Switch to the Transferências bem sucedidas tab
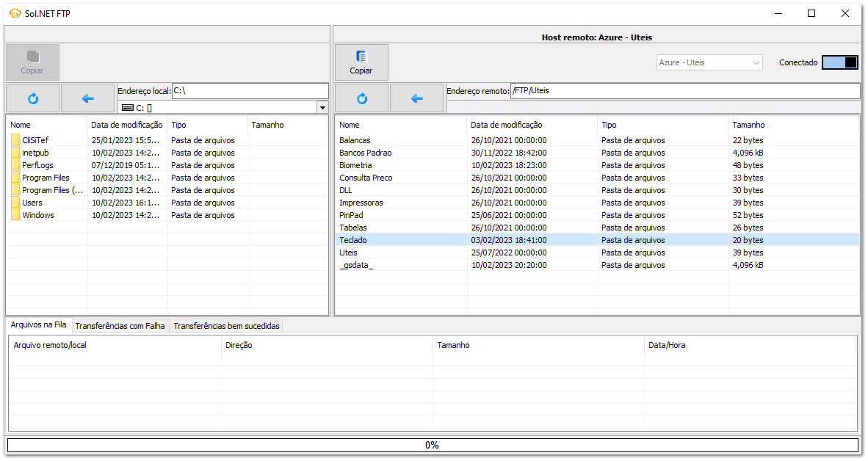The image size is (868, 461). 226,325
